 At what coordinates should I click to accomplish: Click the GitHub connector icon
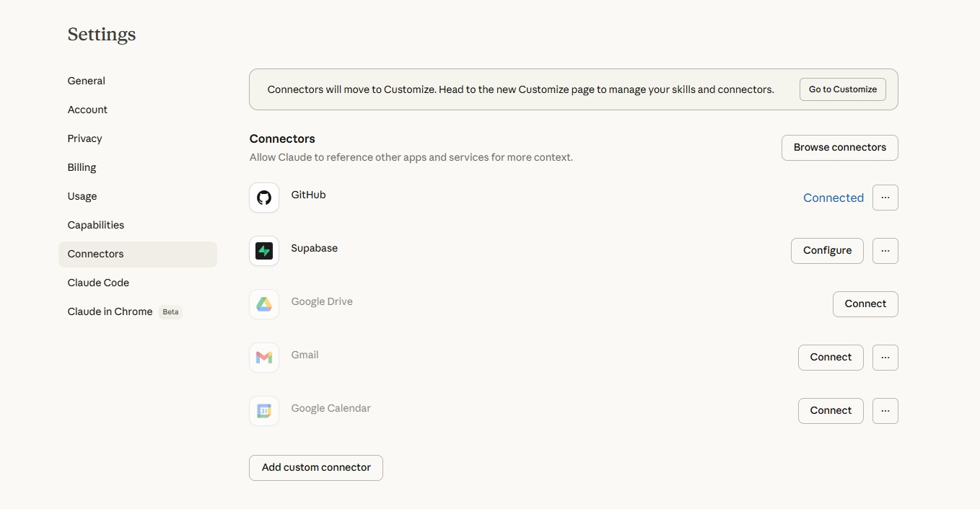[x=264, y=198]
